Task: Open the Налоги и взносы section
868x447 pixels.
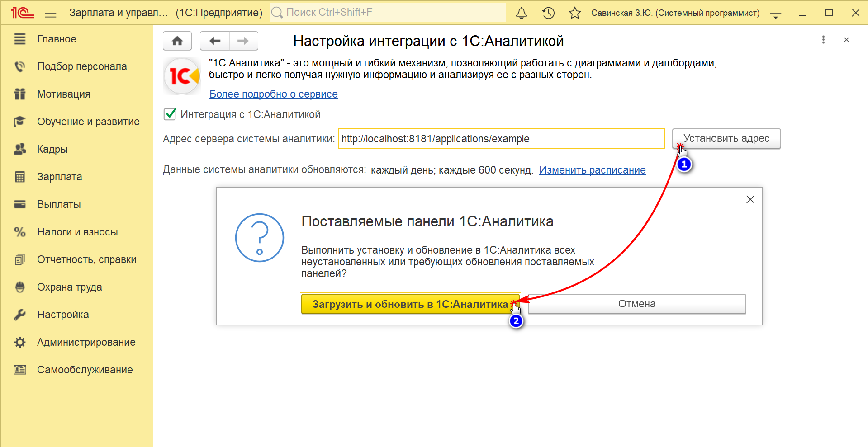Action: 77,232
